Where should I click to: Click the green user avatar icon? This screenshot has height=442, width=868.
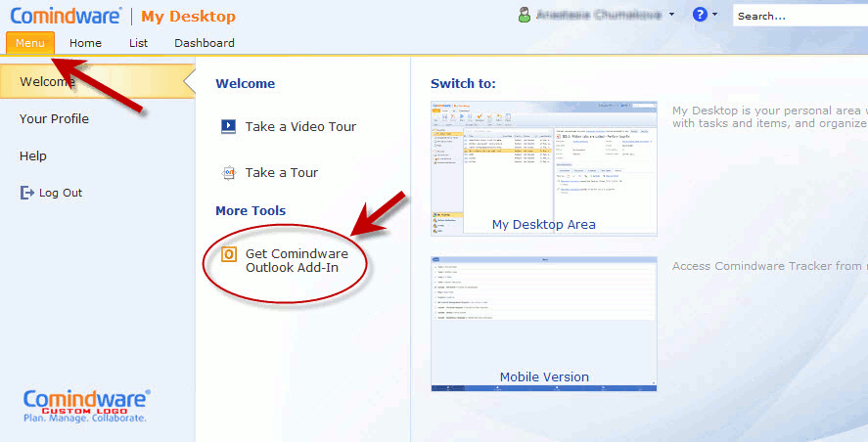525,15
